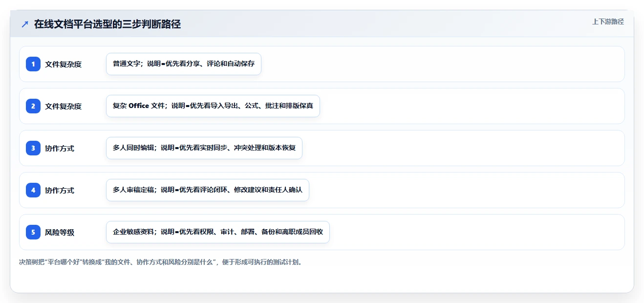The width and height of the screenshot is (644, 303).
Task: Select the 企业敏感资料 description box
Action: coord(218,232)
